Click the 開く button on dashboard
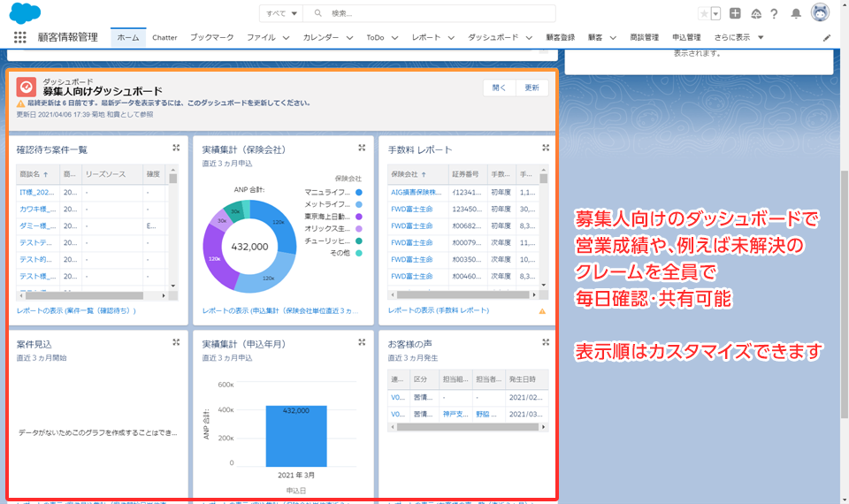 [x=500, y=88]
